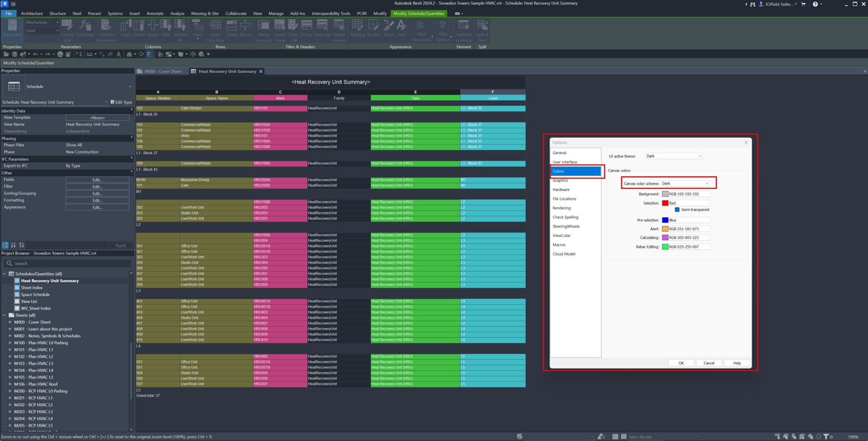Image resolution: width=868 pixels, height=441 pixels.
Task: Switch to M000 - Cover Sheet view tab
Action: [163, 72]
